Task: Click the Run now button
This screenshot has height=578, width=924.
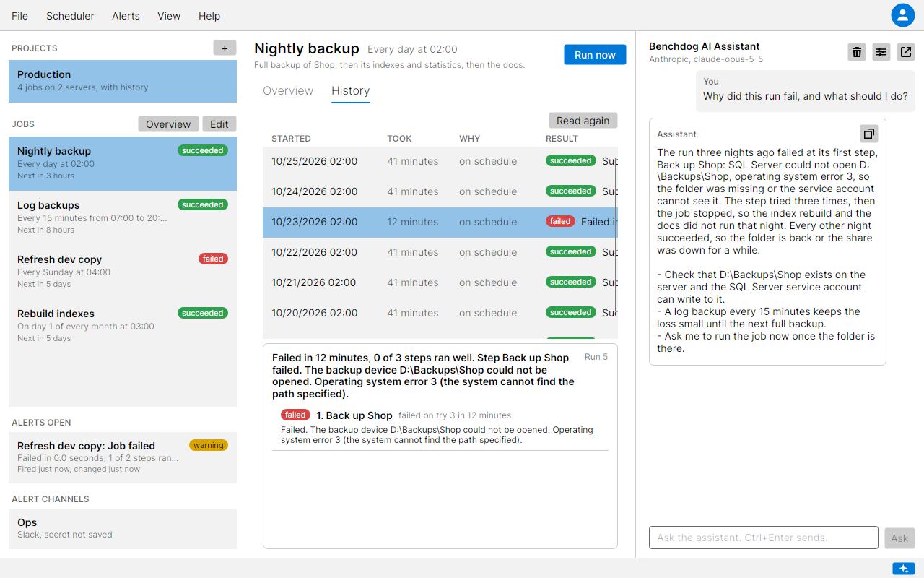Action: coord(595,55)
